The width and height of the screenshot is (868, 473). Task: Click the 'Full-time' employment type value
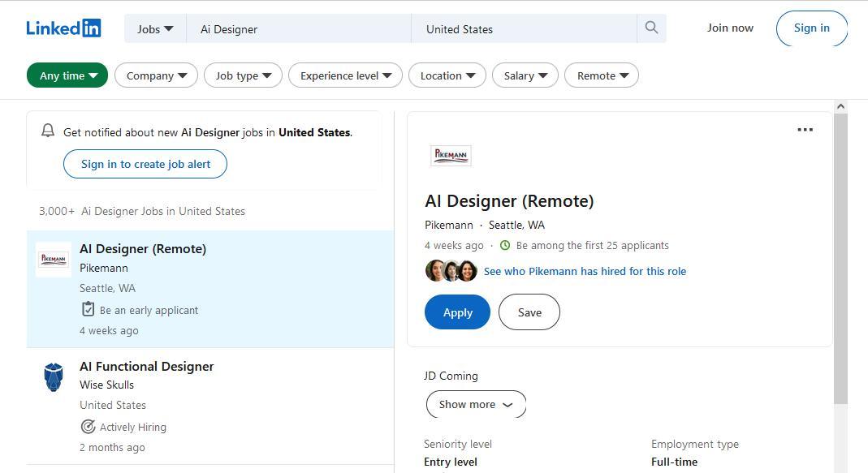[x=674, y=462]
